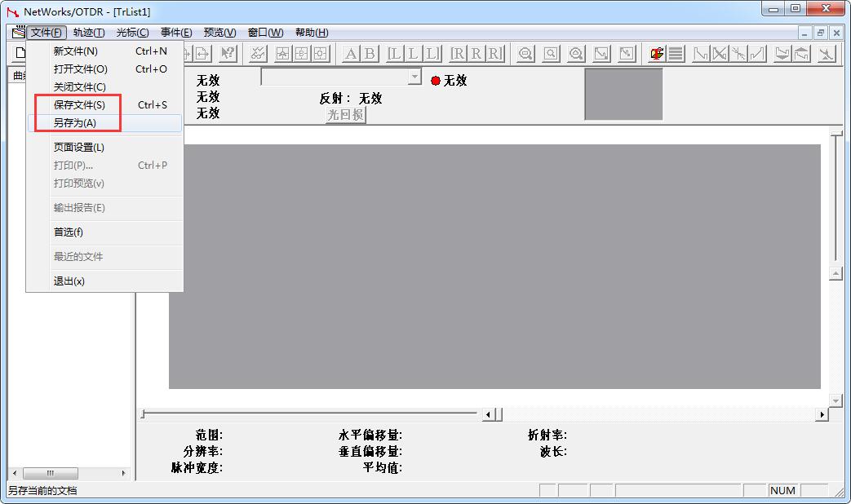Click the leftmost L marker toolbar icon
851x504 pixels.
click(395, 54)
